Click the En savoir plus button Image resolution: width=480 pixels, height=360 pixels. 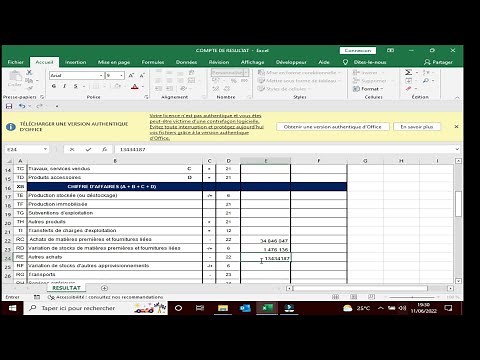[x=417, y=127]
